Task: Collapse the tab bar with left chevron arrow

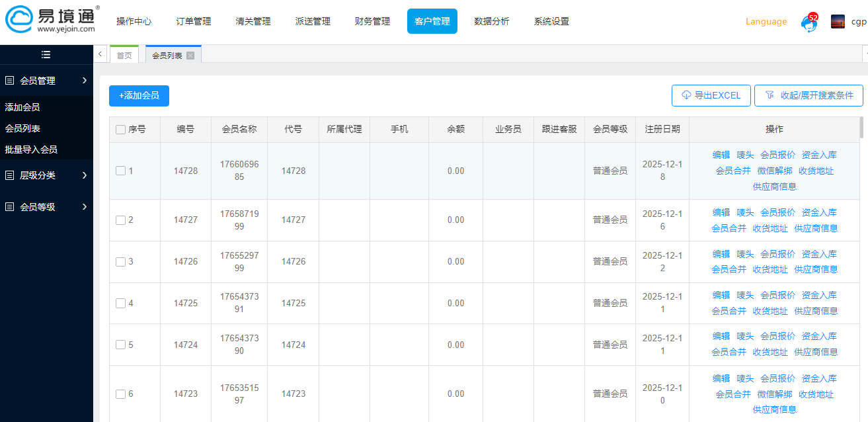Action: click(100, 54)
